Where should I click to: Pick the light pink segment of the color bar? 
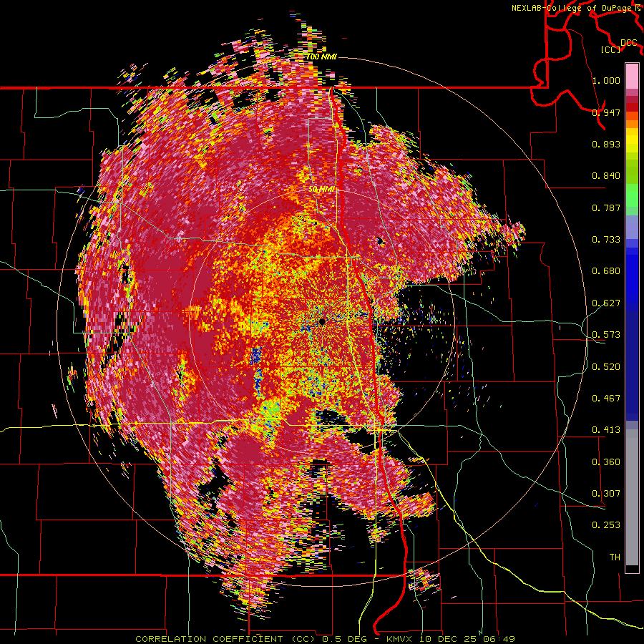click(632, 76)
